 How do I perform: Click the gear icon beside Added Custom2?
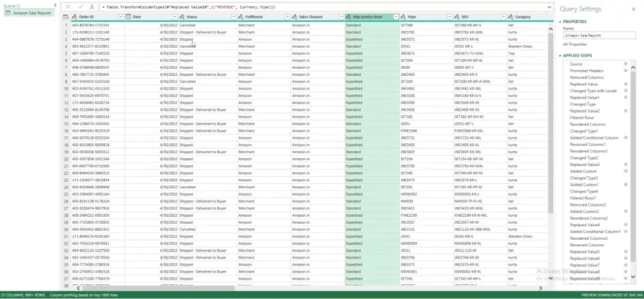click(625, 211)
